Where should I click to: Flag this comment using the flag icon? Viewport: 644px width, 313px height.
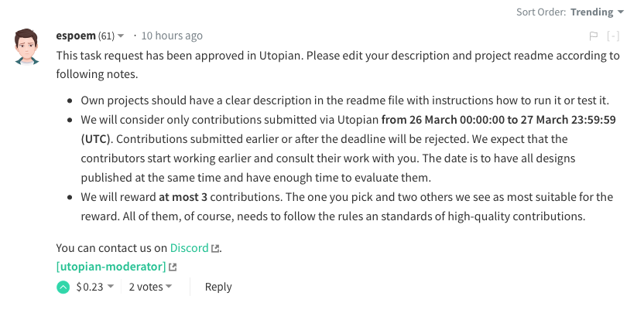(594, 36)
